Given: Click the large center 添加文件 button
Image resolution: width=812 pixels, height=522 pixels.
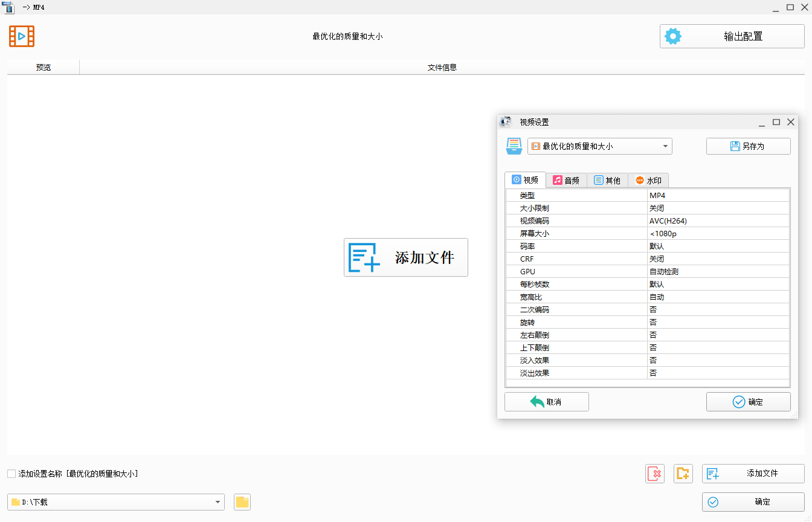Looking at the screenshot, I should [x=406, y=257].
